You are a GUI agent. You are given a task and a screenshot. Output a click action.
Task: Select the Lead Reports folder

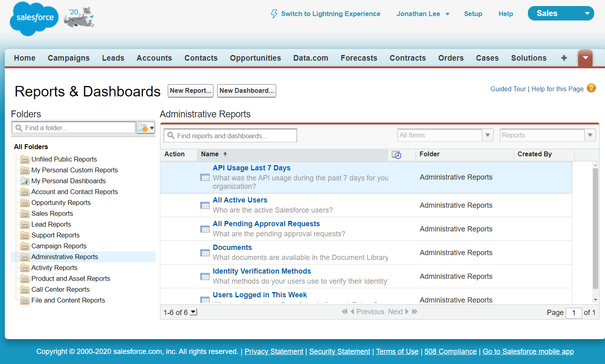click(x=51, y=224)
